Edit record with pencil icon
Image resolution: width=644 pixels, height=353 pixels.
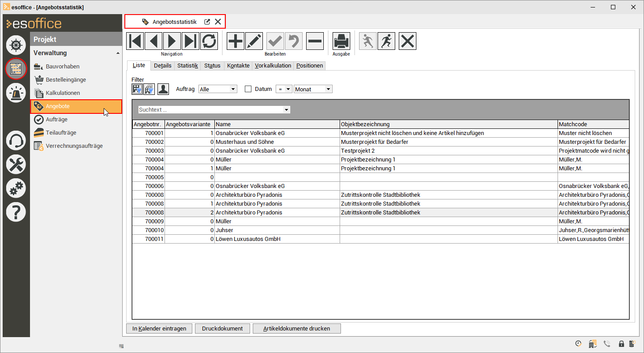(254, 41)
